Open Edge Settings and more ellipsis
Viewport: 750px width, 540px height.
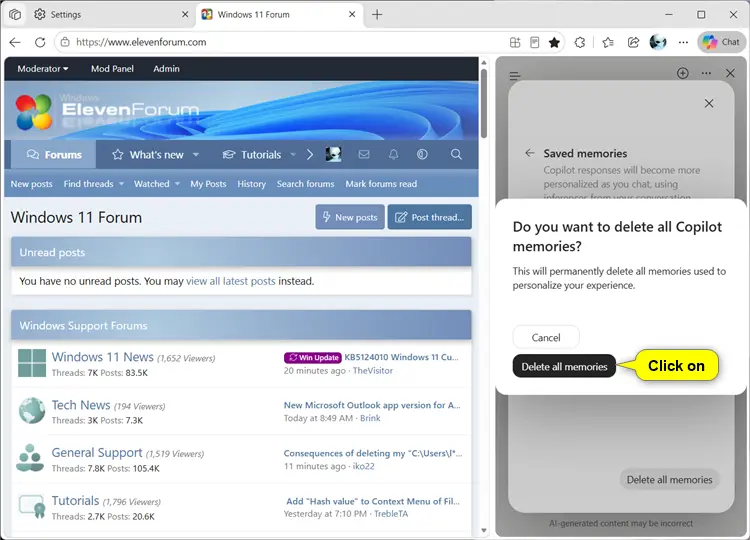[x=684, y=42]
